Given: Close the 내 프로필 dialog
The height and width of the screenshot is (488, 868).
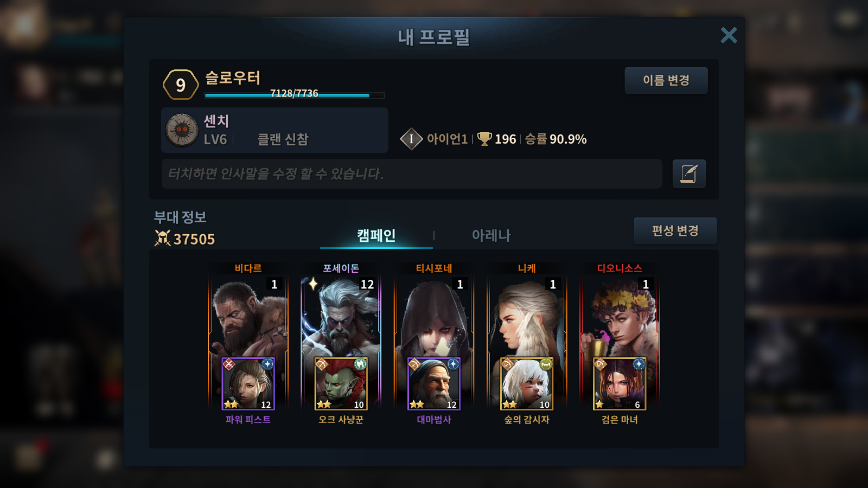Looking at the screenshot, I should (x=729, y=35).
